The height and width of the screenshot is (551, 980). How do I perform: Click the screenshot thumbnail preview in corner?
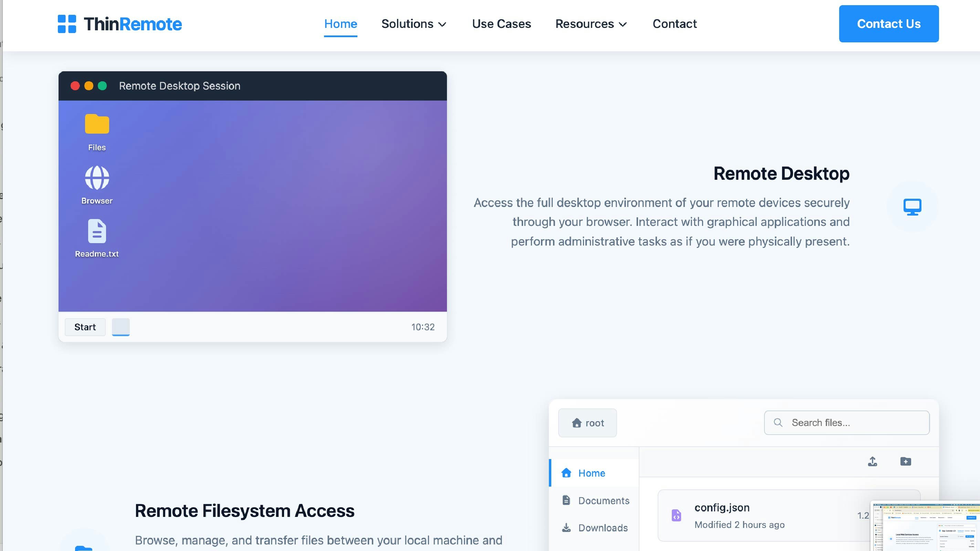click(925, 526)
